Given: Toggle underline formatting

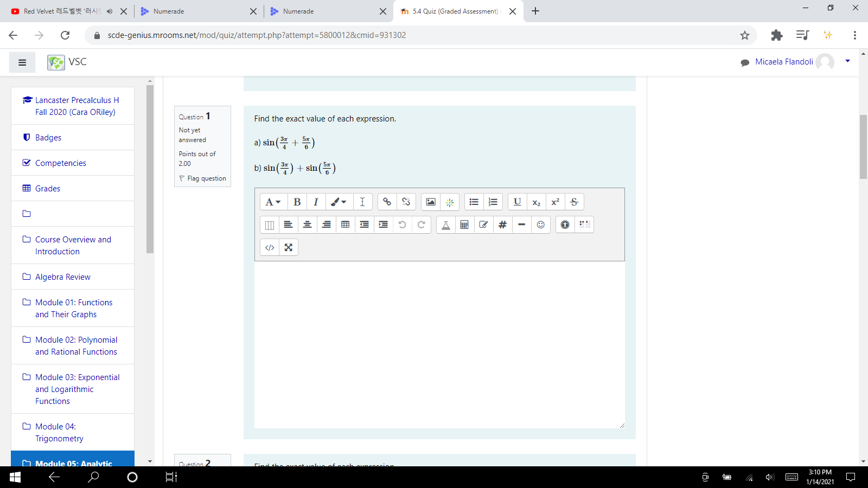Looking at the screenshot, I should click(516, 202).
